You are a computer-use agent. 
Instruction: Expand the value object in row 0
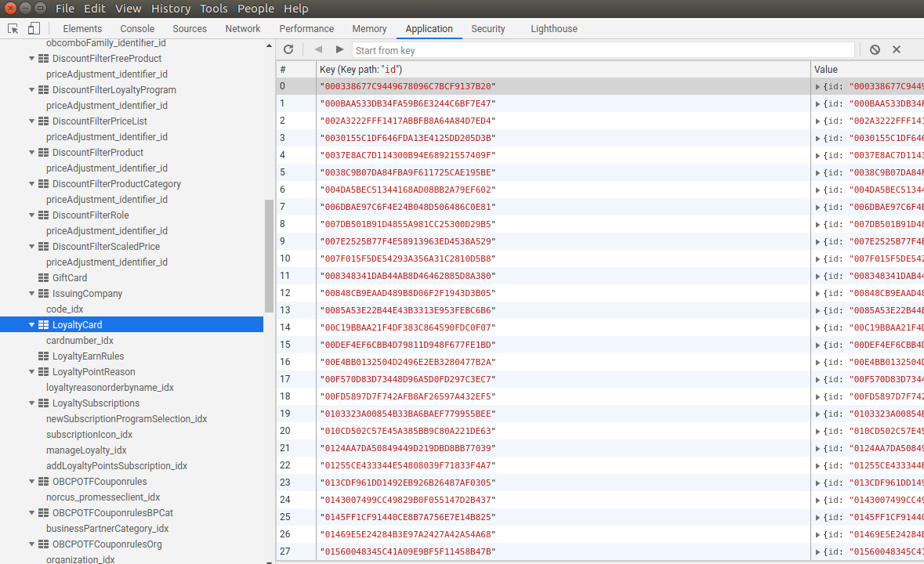tap(818, 86)
